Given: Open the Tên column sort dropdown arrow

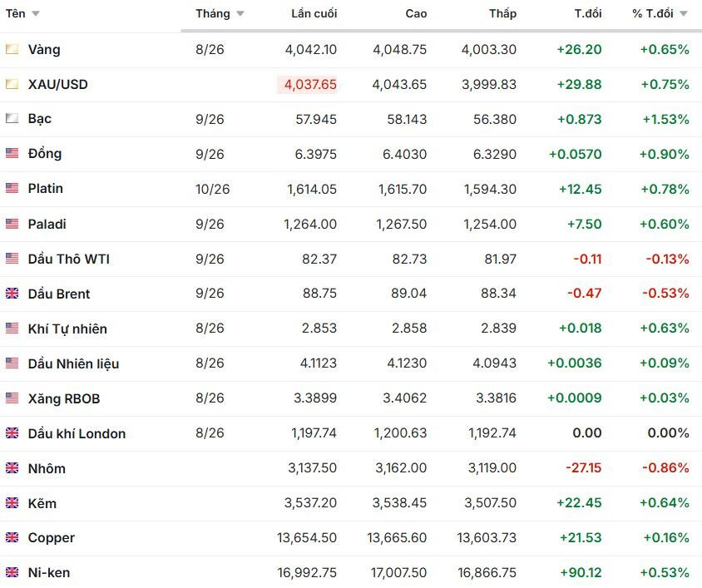Looking at the screenshot, I should [36, 14].
